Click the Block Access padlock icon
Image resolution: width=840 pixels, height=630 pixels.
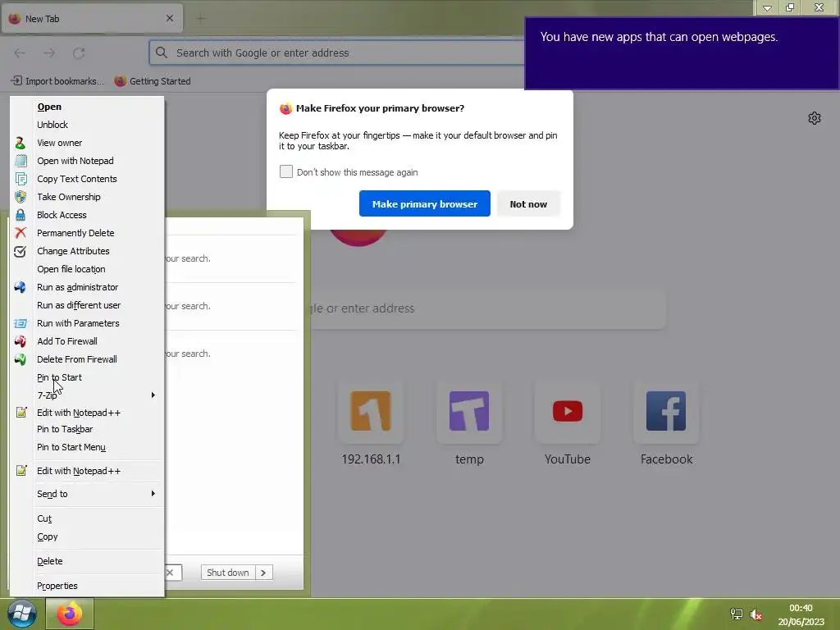click(x=21, y=215)
